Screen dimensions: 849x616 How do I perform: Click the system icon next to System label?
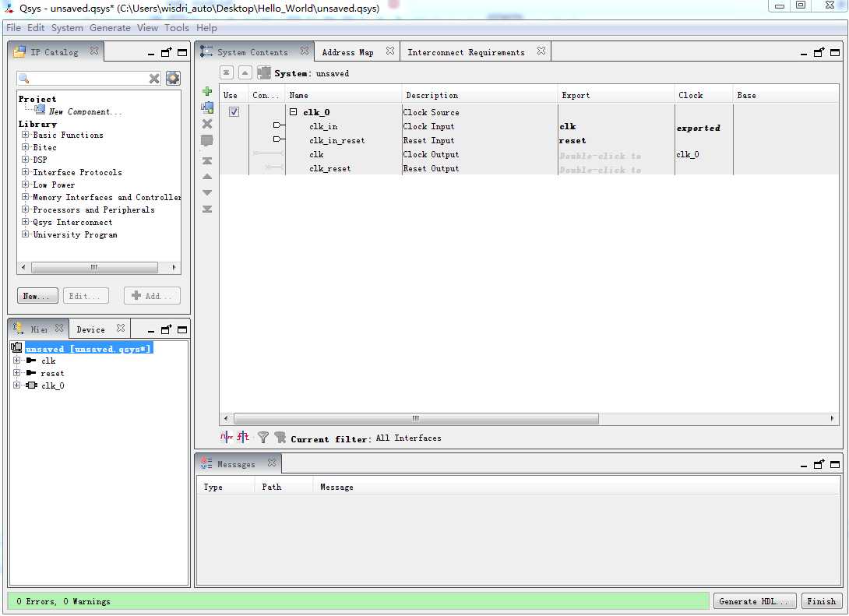264,72
